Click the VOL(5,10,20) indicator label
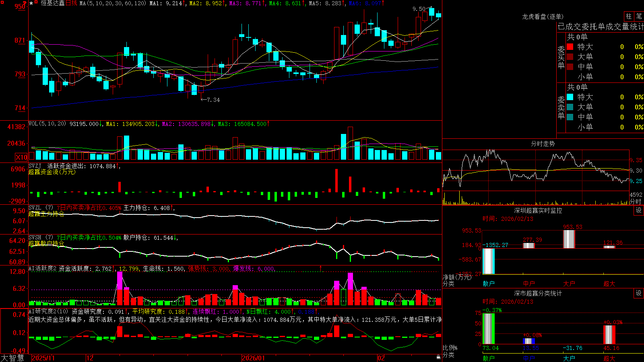 coord(47,124)
